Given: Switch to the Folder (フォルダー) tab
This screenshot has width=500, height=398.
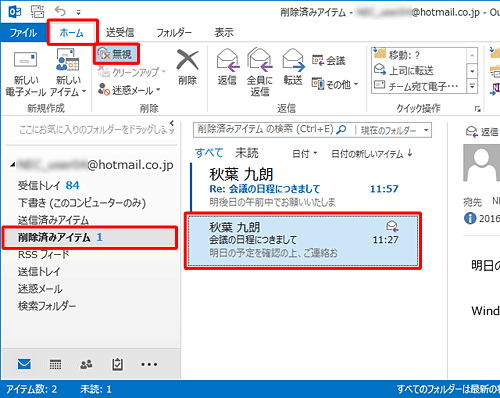Looking at the screenshot, I should tap(174, 33).
